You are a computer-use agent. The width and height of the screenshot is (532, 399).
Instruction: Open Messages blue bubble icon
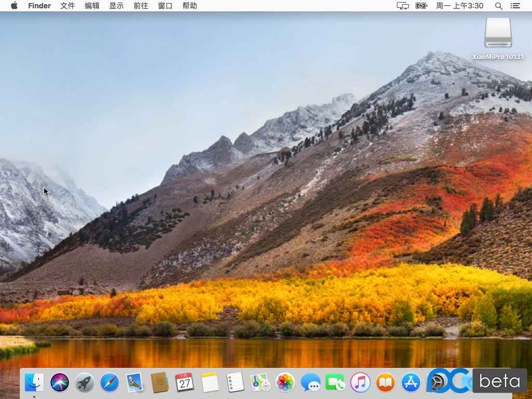pos(311,383)
